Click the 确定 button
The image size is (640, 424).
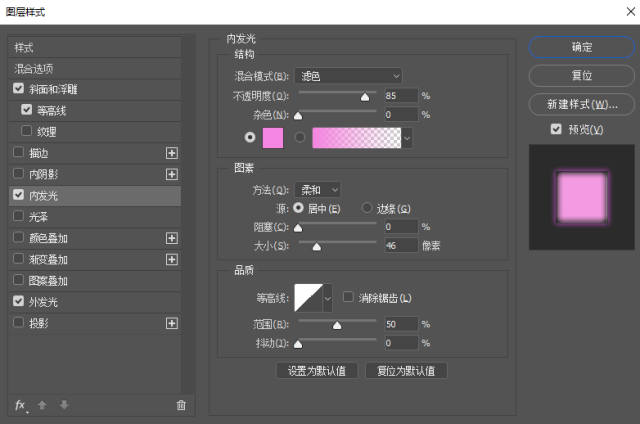(x=581, y=47)
